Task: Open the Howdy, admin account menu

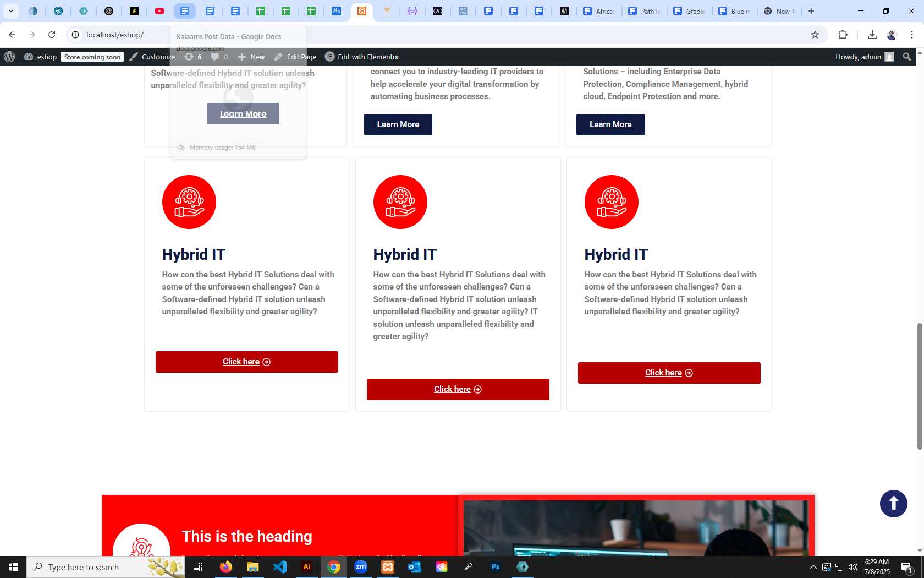Action: coord(865,57)
